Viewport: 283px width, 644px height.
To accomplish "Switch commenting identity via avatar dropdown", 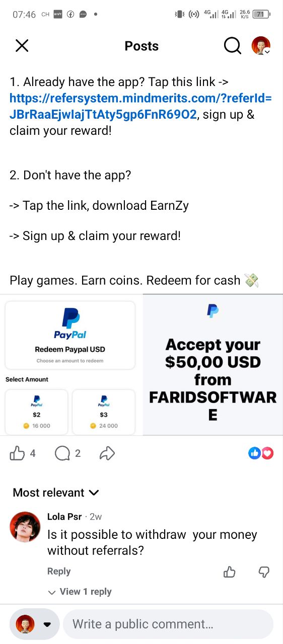I will 34,624.
